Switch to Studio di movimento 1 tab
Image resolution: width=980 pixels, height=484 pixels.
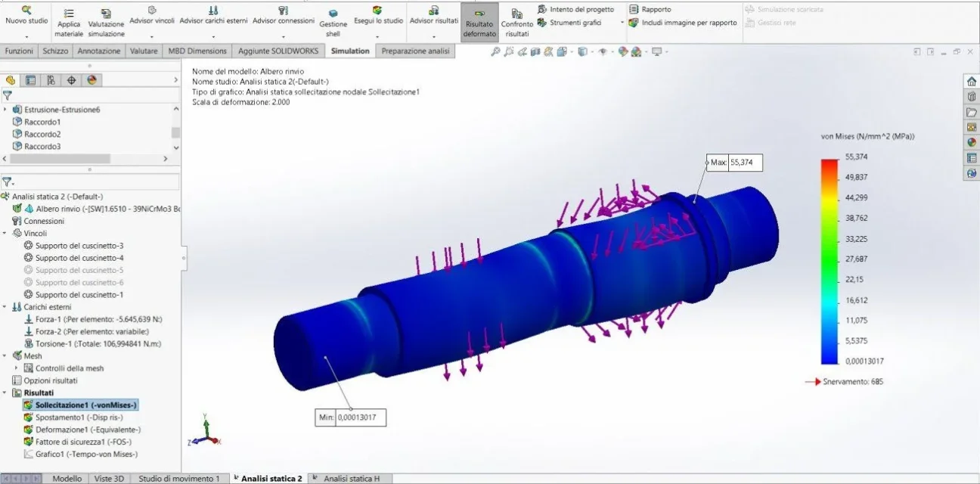(x=179, y=479)
